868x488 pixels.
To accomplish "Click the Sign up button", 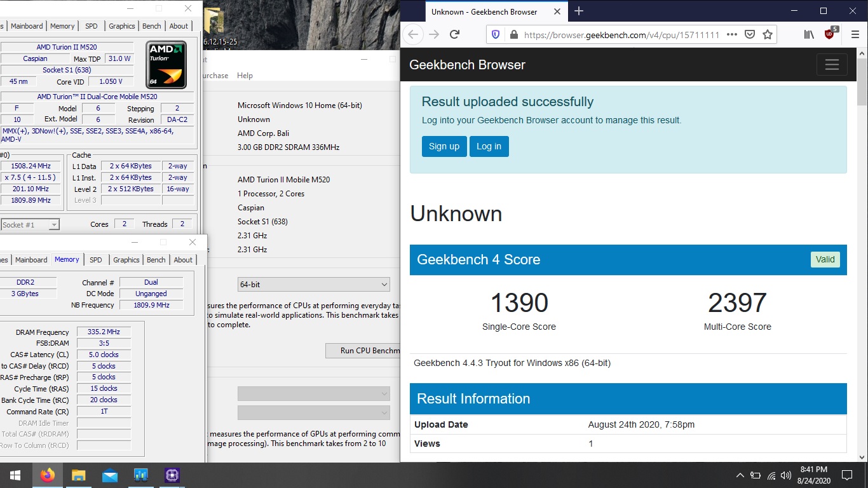I will pyautogui.click(x=444, y=147).
